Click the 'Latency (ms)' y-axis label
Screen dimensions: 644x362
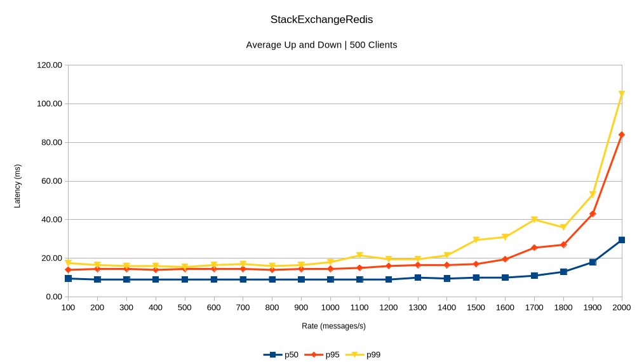pos(17,186)
